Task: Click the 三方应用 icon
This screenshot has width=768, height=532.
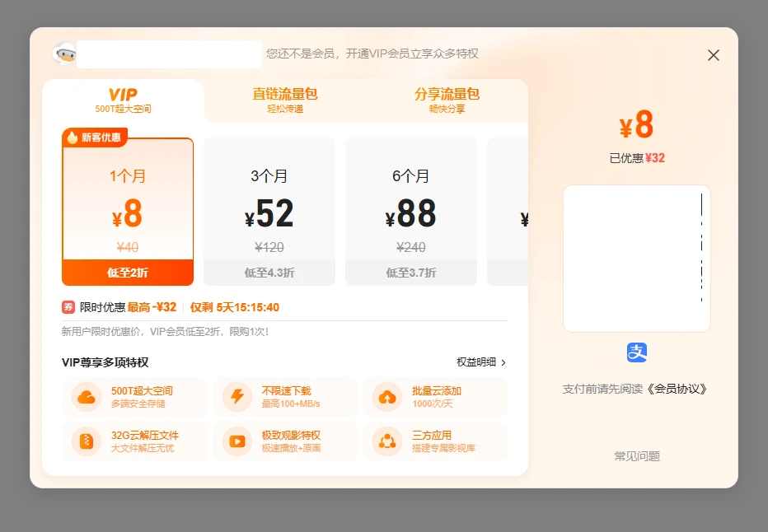Action: (x=386, y=442)
